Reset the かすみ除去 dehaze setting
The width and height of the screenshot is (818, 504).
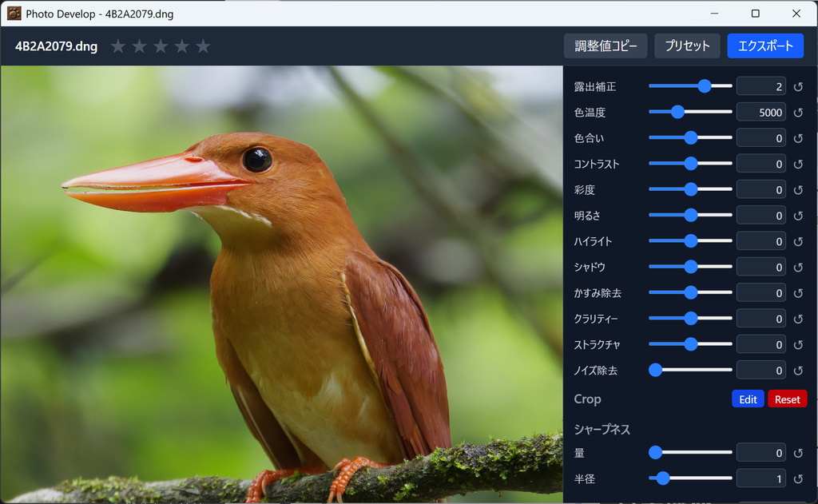coord(798,292)
